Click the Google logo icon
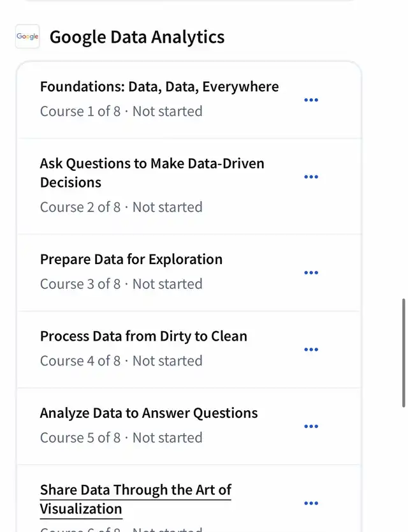 click(27, 37)
